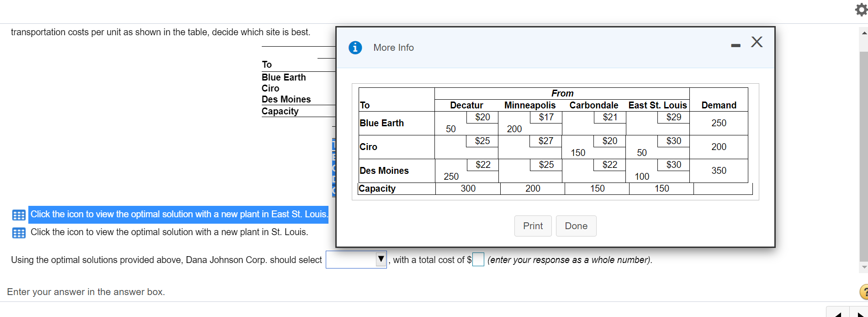Viewport: 868px width, 317px height.
Task: Go to next question with right arrow
Action: (860, 313)
